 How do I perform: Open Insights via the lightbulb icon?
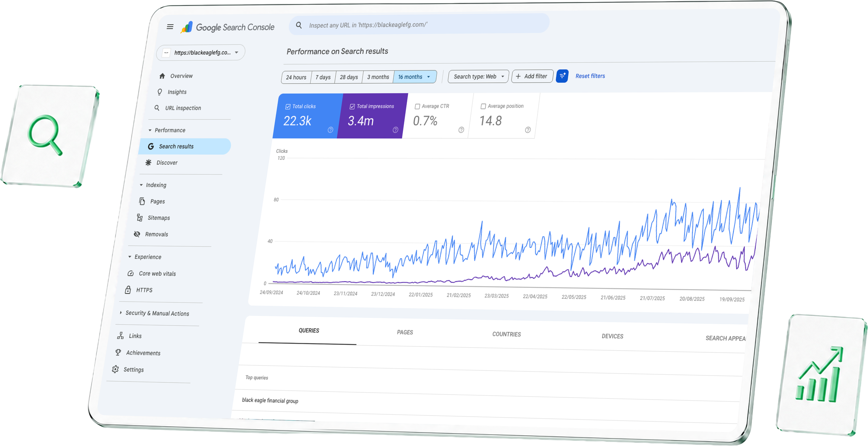(x=160, y=92)
